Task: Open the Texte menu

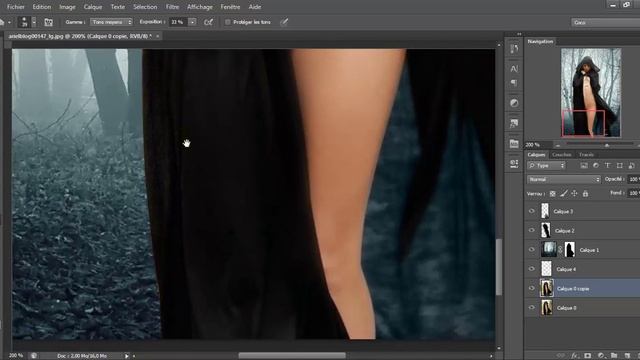Action: pos(118,7)
